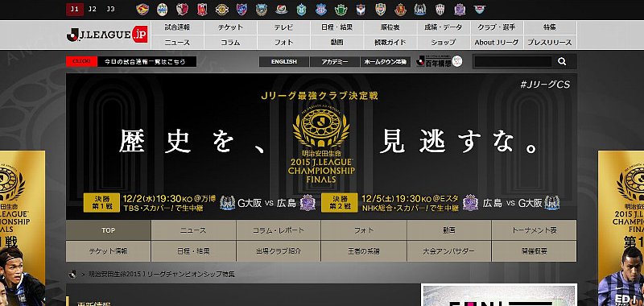Open the Gamba Osaka crest in top bar
644x306 pixels.
tap(419, 9)
